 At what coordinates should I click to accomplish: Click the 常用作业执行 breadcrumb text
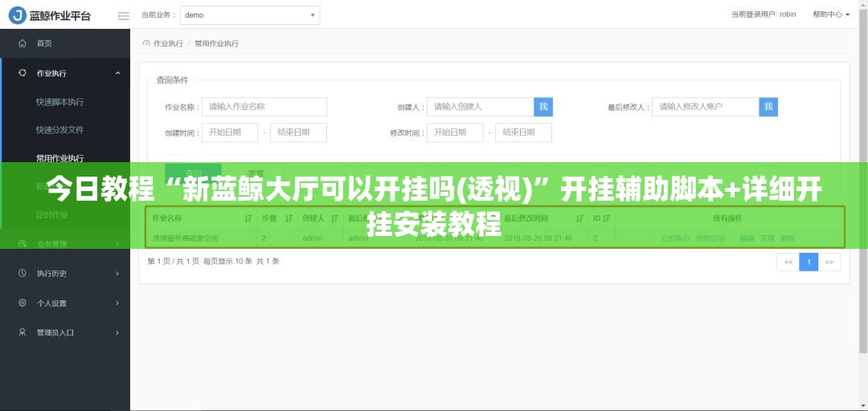point(216,43)
